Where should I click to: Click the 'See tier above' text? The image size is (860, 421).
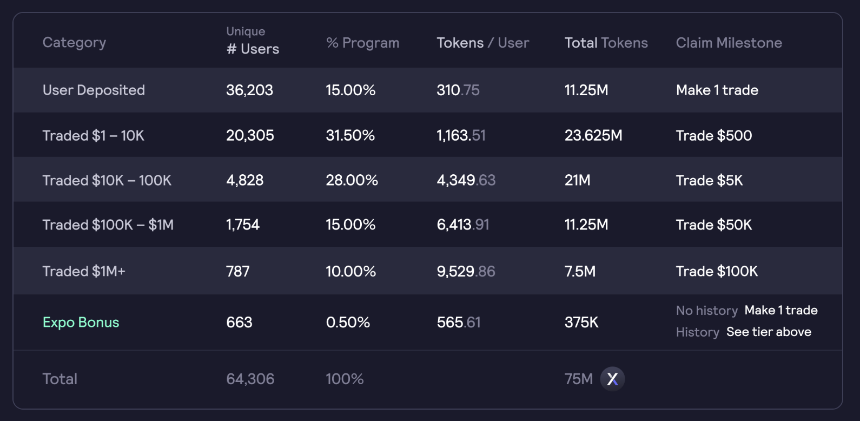768,332
